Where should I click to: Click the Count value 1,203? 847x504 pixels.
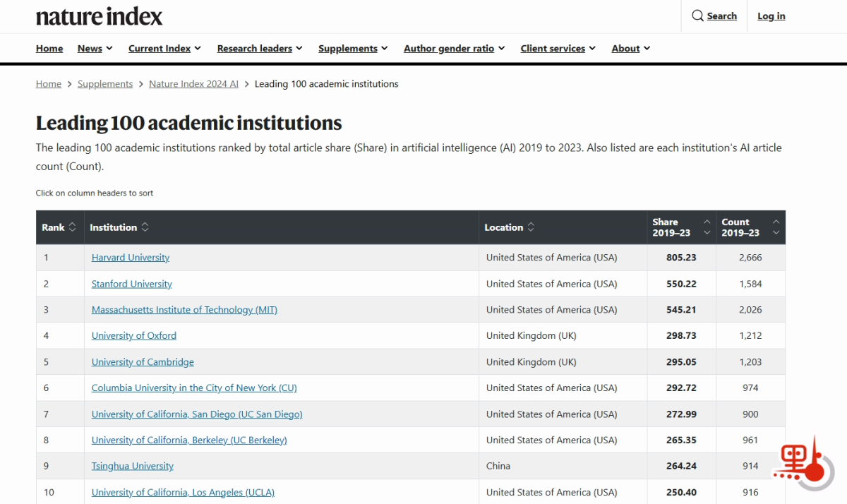[x=750, y=362]
